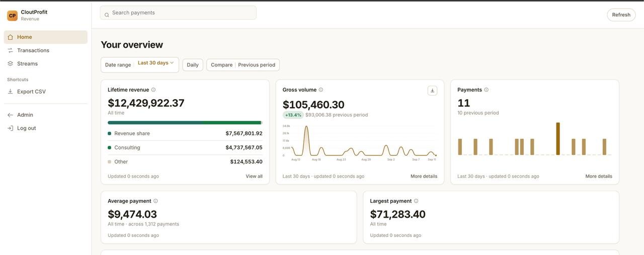Click the Consulting row
This screenshot has width=644, height=255.
185,148
